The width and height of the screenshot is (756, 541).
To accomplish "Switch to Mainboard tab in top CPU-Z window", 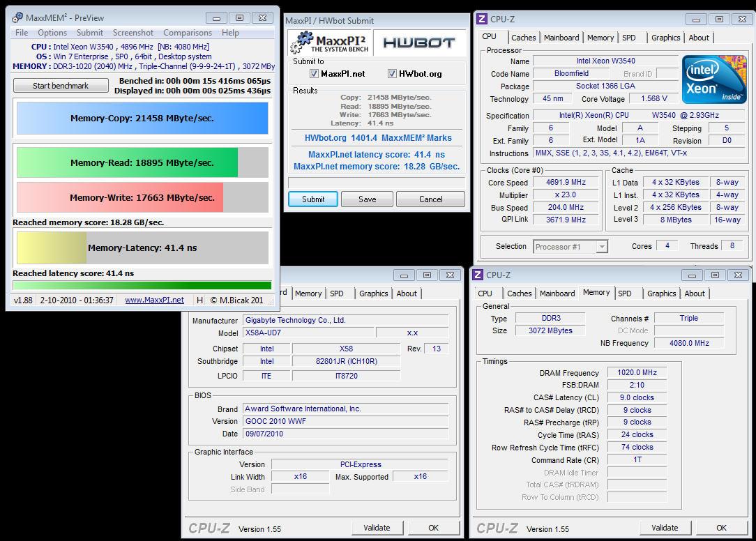I will click(x=561, y=38).
